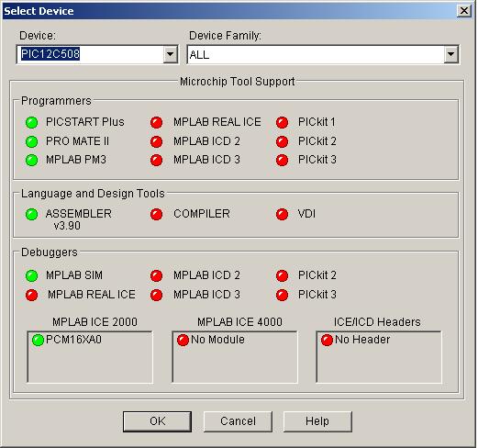The image size is (478, 448).
Task: Click red light beside Programmers MPLAB ICD 2
Action: (156, 141)
